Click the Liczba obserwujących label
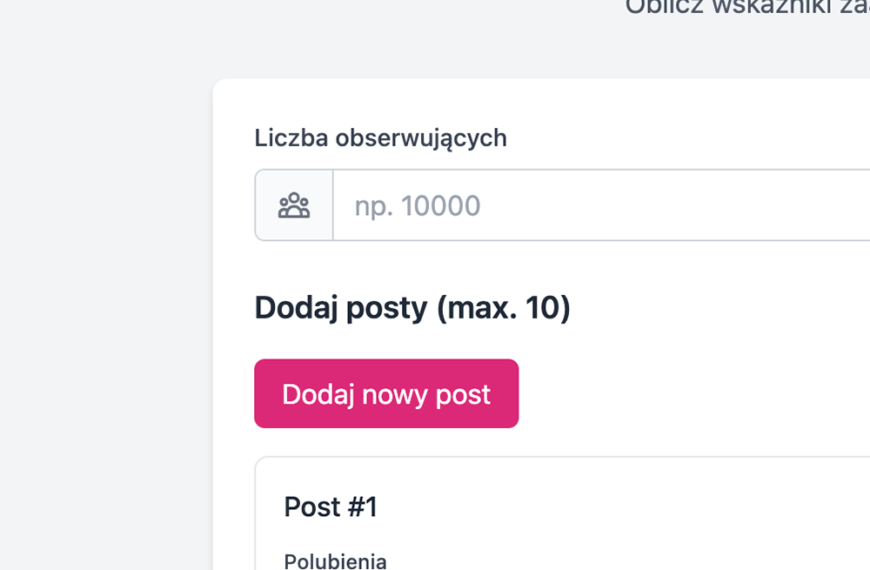 380,138
